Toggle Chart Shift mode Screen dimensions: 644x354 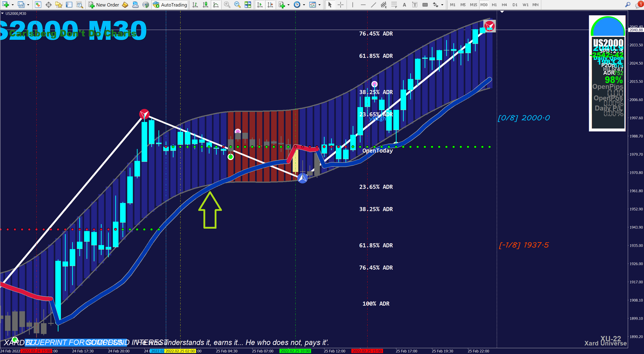270,5
